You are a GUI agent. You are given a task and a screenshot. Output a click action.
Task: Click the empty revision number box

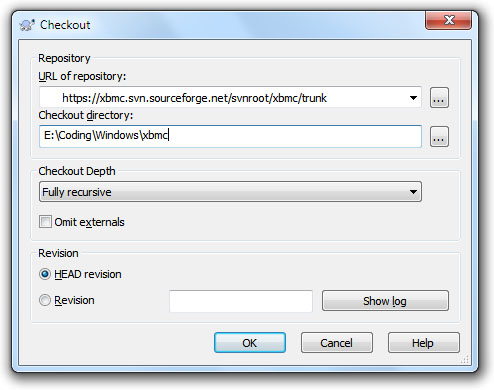pyautogui.click(x=241, y=301)
